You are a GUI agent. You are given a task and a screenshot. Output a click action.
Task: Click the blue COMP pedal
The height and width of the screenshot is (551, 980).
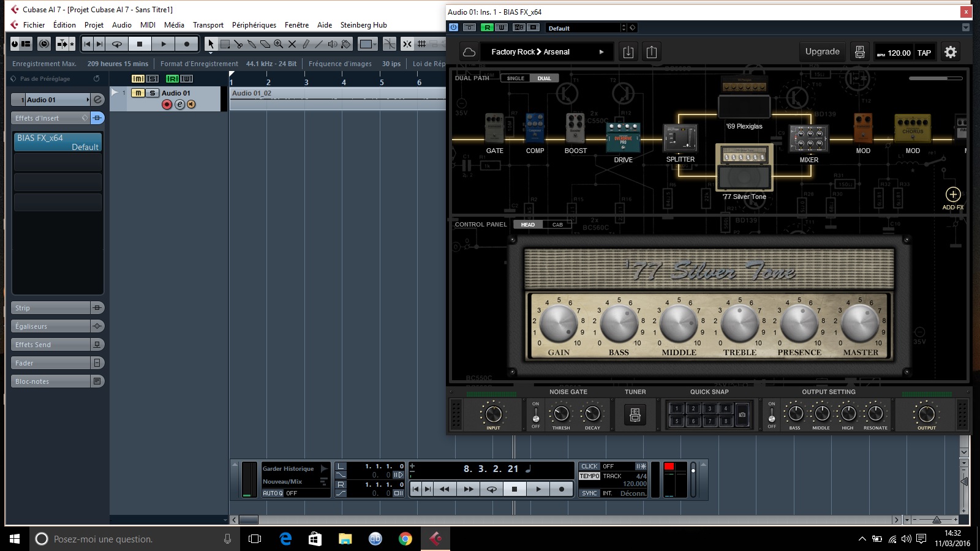(x=535, y=128)
